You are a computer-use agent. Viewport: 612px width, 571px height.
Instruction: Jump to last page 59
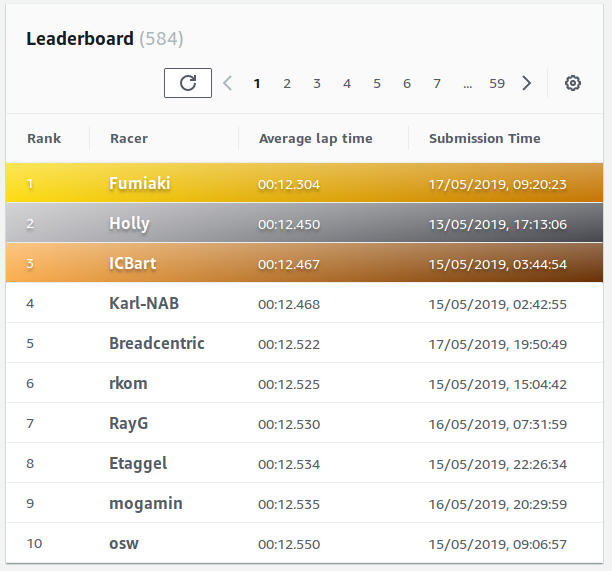tap(497, 84)
